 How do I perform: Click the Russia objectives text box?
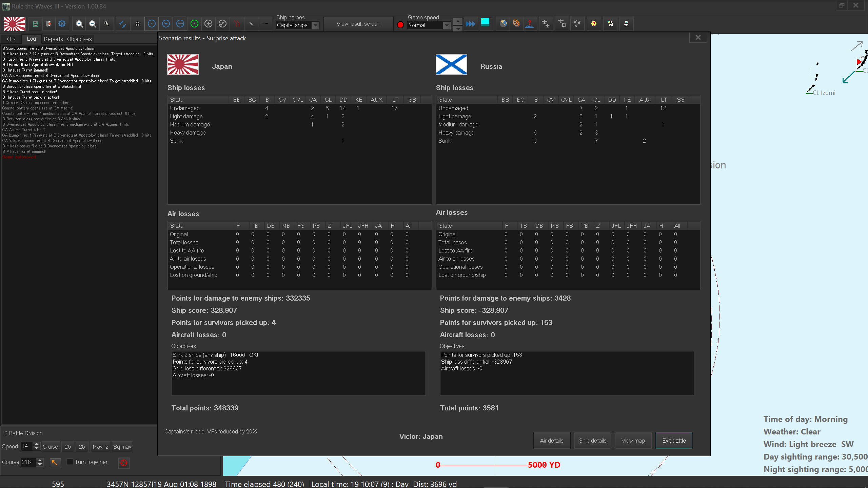click(567, 373)
